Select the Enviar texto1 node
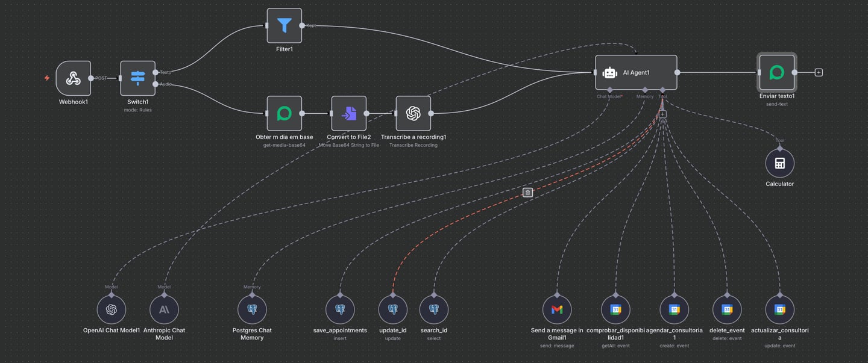Viewport: 868px width, 363px height. point(777,72)
